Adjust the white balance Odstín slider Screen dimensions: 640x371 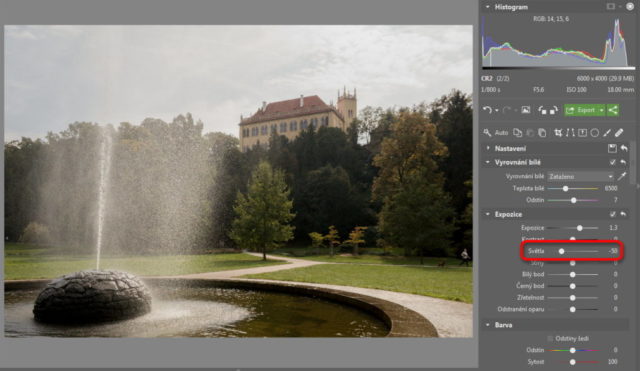click(x=573, y=200)
